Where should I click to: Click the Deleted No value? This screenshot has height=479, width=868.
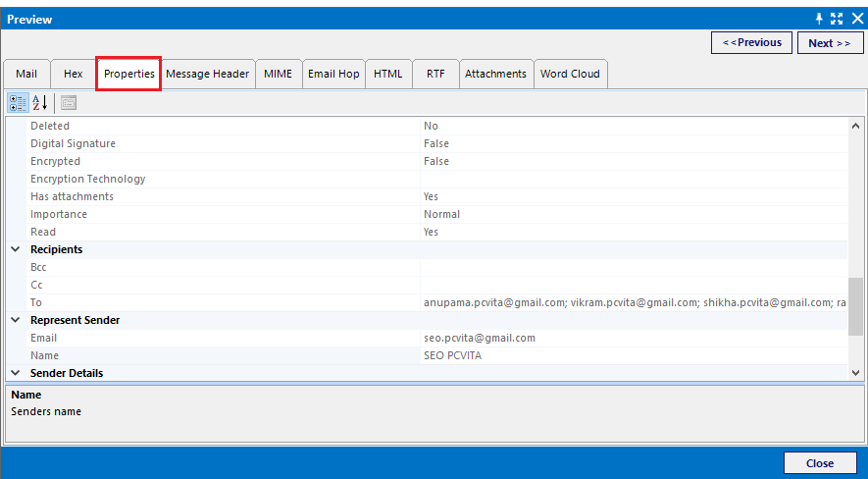(431, 126)
